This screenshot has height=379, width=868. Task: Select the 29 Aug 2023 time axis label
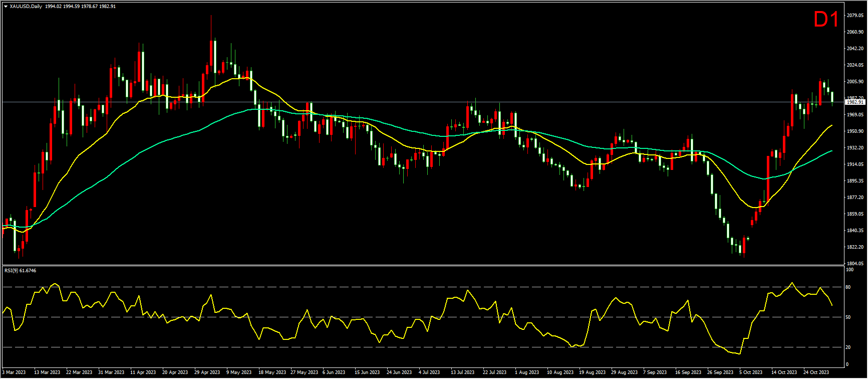click(624, 372)
